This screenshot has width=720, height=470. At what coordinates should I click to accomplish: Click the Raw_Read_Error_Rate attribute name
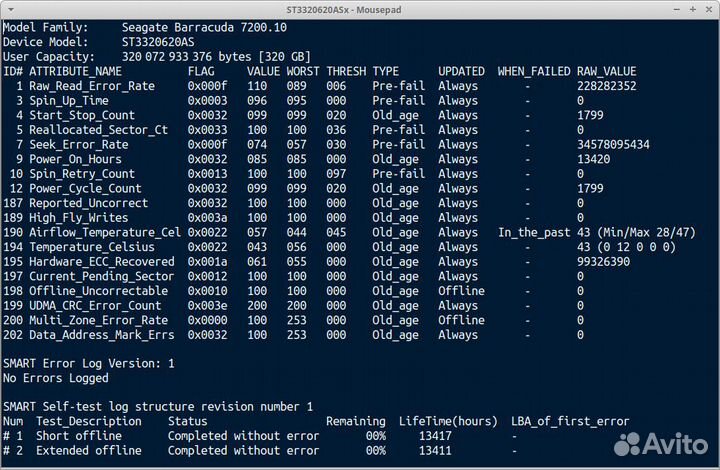click(x=91, y=86)
